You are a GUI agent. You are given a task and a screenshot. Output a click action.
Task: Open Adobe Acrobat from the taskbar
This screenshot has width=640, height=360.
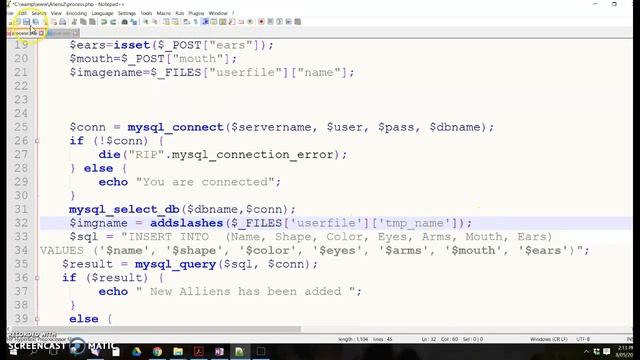(x=199, y=351)
